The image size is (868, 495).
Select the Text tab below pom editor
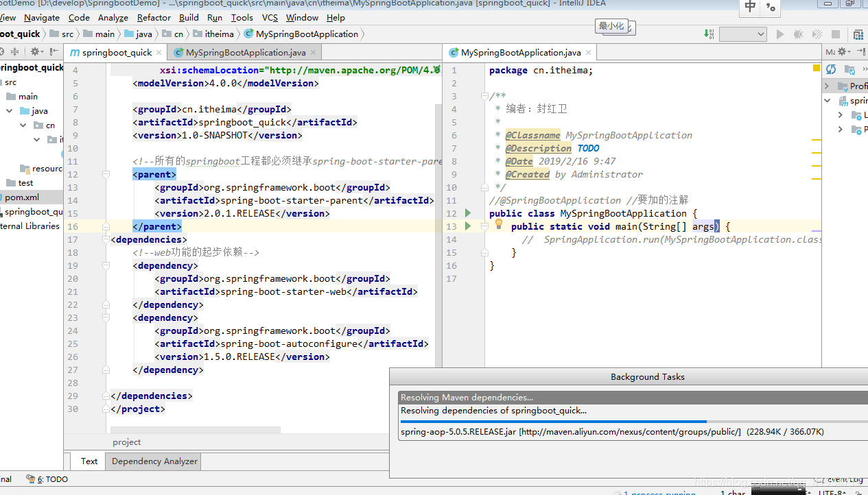click(x=89, y=461)
